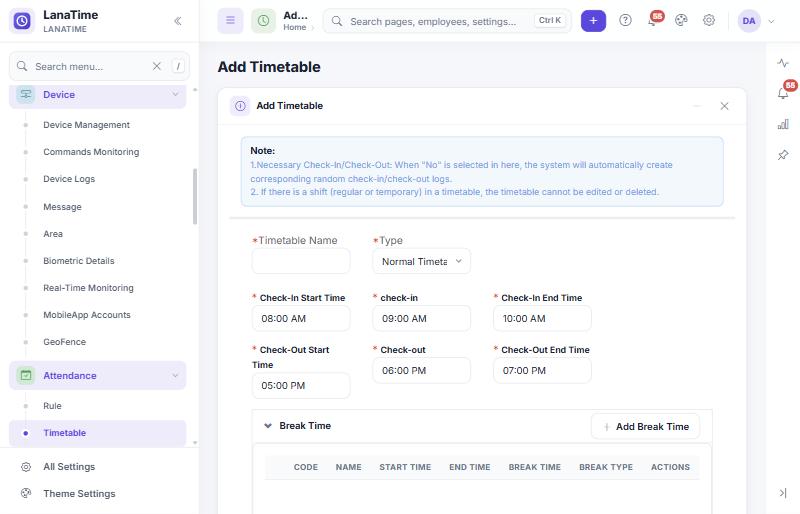Click the Timetable Name input field
This screenshot has height=514, width=800.
tap(301, 261)
